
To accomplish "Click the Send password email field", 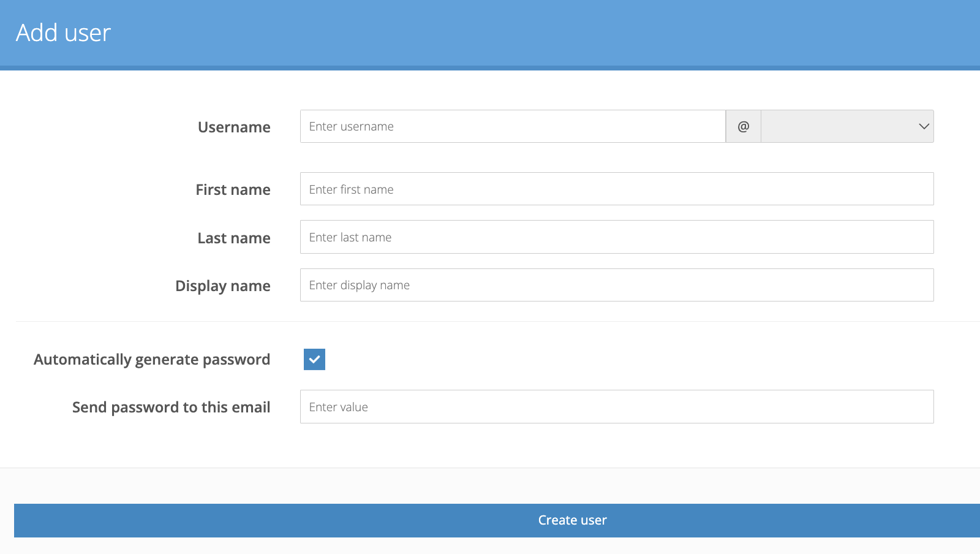I will point(617,407).
